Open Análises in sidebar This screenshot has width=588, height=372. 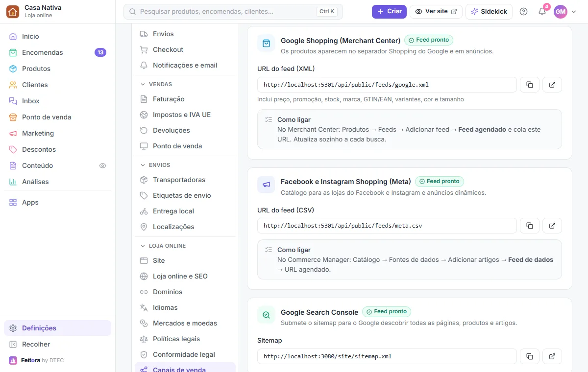[x=57, y=182]
